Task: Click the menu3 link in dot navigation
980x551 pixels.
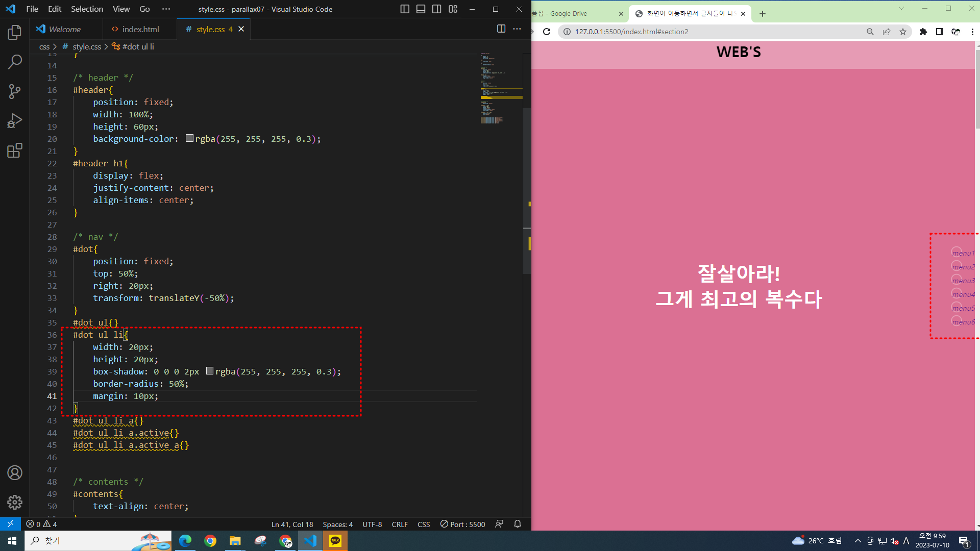Action: [963, 281]
